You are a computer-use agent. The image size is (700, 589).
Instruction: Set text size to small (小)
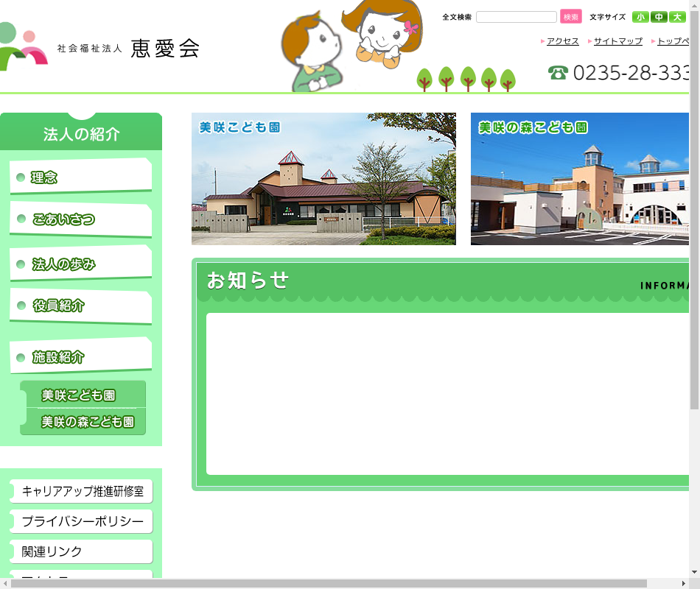tap(640, 17)
